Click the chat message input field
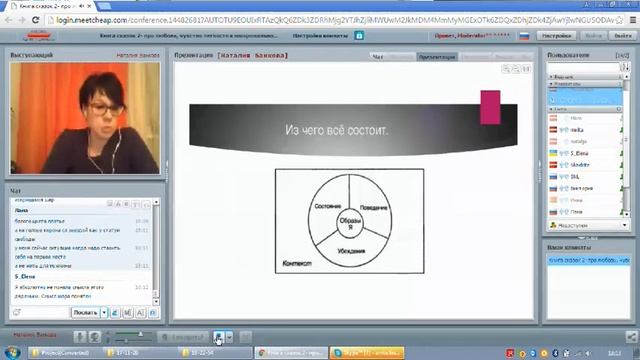This screenshot has height=360, width=640. pos(46,313)
